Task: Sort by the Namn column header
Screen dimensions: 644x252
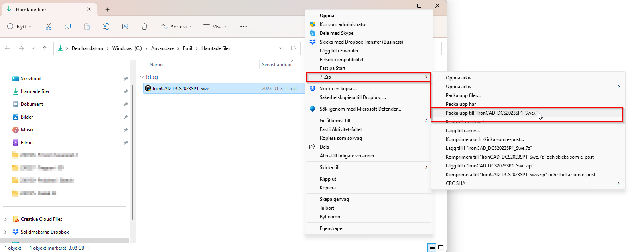Action: pos(156,65)
